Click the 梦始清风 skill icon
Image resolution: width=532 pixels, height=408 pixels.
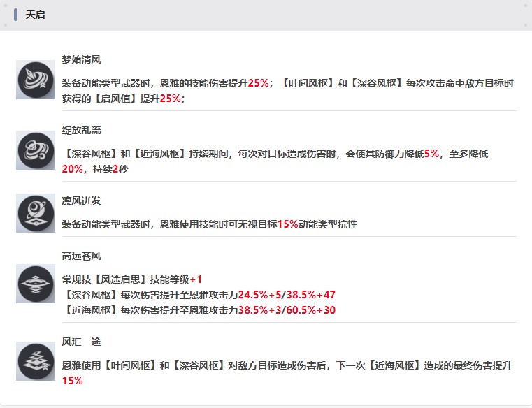36,80
